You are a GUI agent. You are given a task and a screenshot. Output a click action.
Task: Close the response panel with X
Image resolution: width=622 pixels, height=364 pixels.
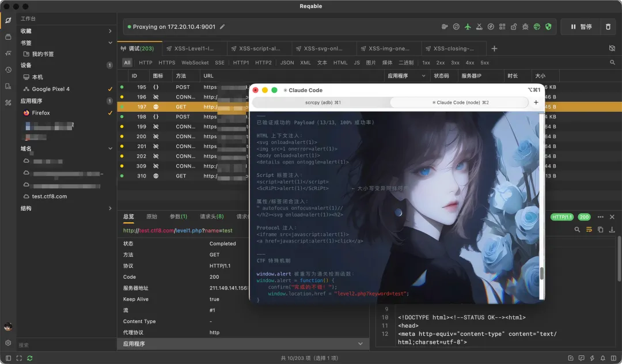pyautogui.click(x=612, y=217)
